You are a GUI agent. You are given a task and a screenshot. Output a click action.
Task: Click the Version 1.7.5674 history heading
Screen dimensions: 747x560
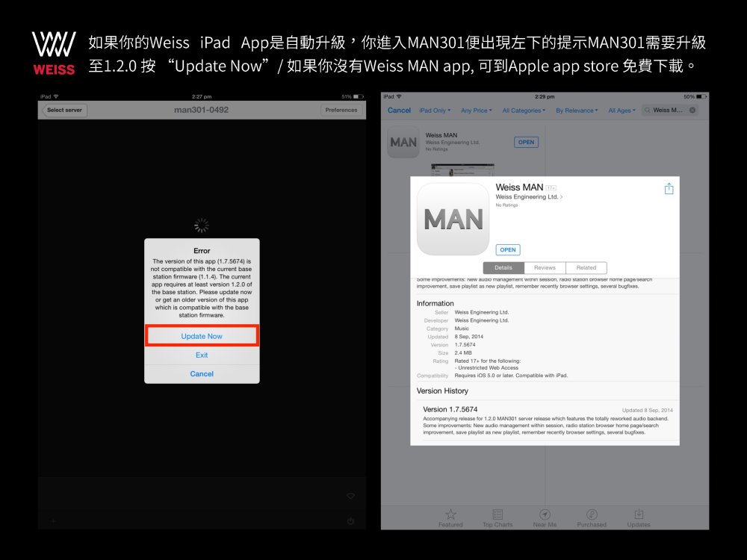[450, 409]
